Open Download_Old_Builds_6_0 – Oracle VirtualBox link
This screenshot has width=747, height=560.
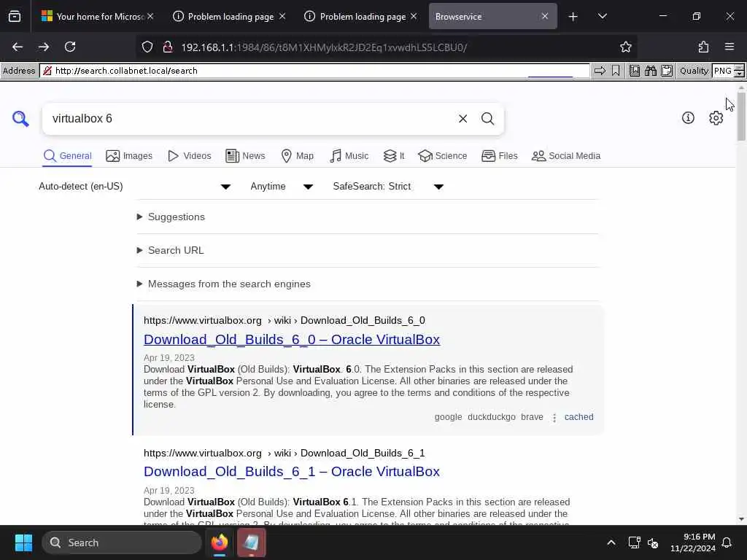point(292,340)
